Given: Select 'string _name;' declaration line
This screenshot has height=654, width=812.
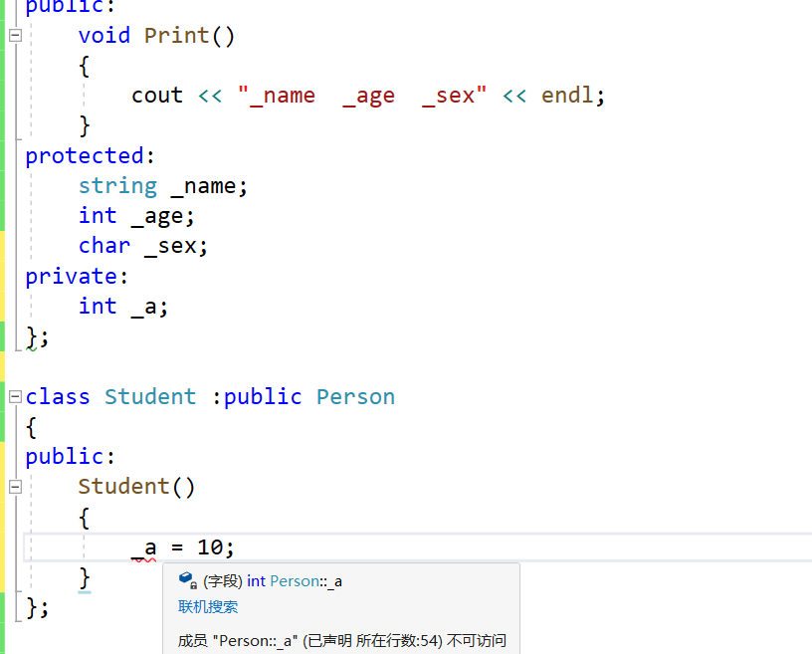Looking at the screenshot, I should [x=163, y=186].
